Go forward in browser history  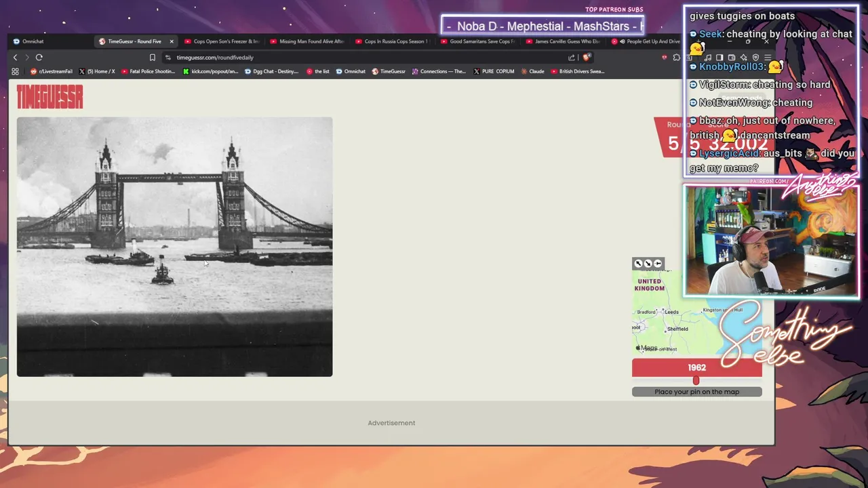(x=27, y=58)
